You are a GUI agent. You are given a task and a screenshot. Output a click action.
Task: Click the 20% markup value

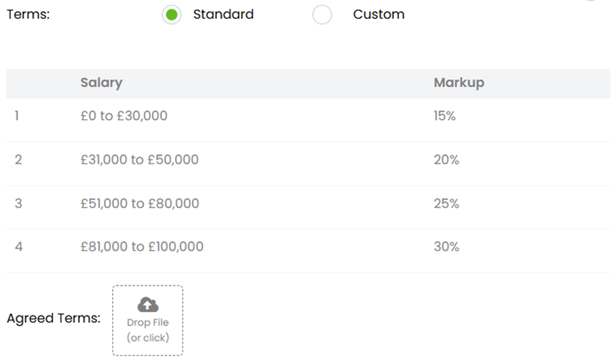pyautogui.click(x=446, y=160)
